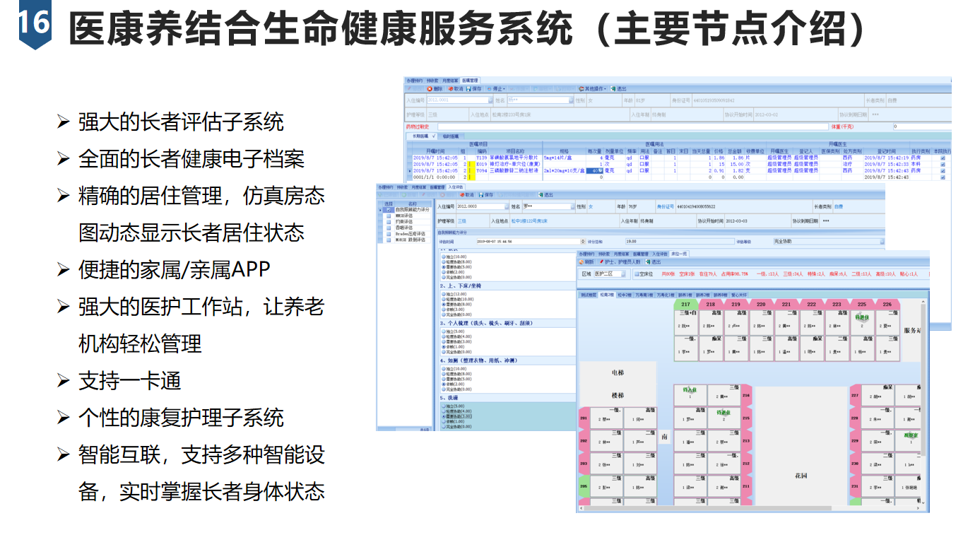Toggle 吞咽评估 checkbox in assessment list
The height and width of the screenshot is (547, 980).
389,228
